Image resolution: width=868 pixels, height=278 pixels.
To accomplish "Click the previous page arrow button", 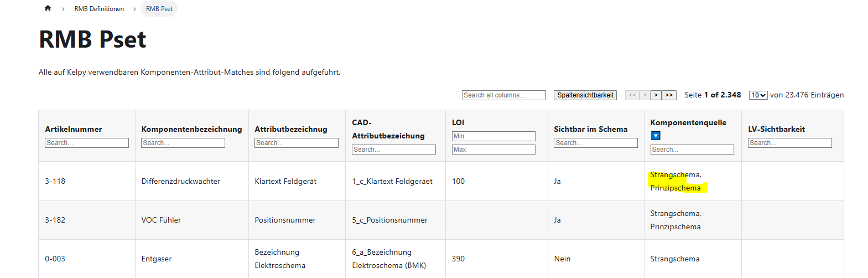I will [x=644, y=95].
